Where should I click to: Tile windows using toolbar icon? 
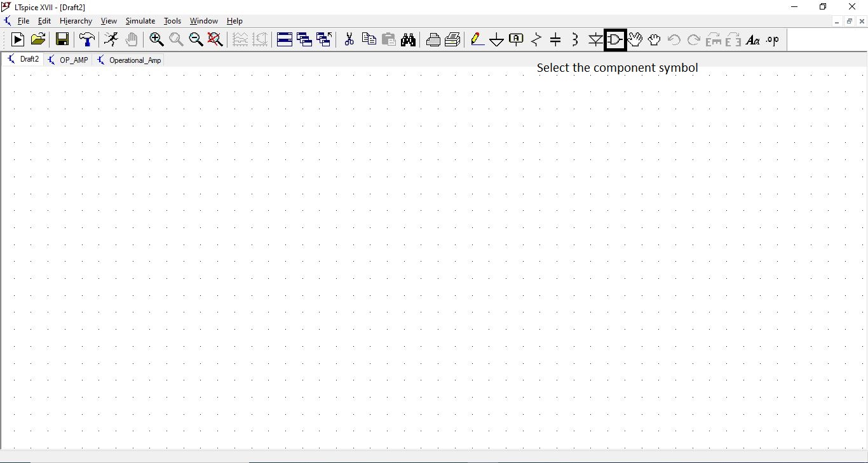[x=285, y=40]
